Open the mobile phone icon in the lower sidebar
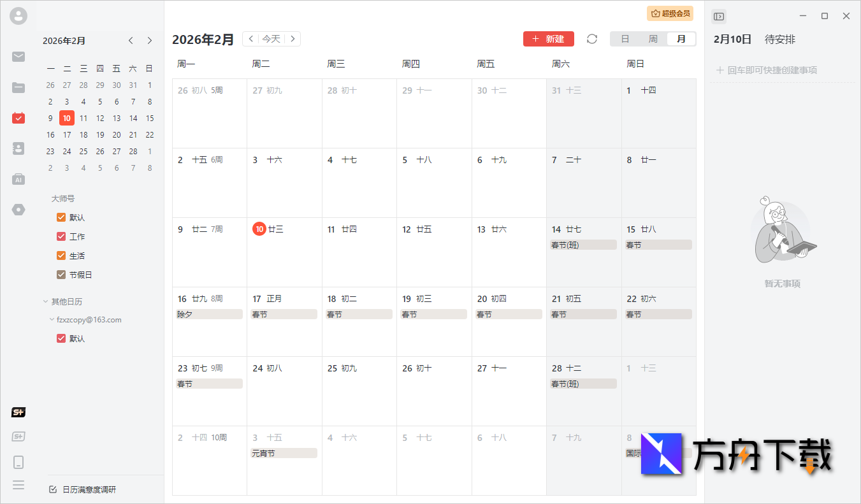This screenshot has height=504, width=861. coord(18,462)
